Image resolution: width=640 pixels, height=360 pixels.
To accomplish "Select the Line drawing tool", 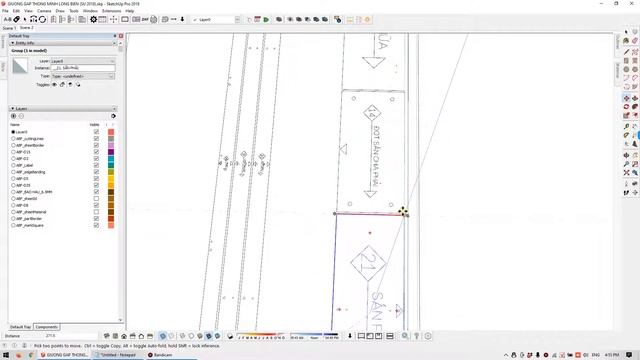I will coord(626,52).
